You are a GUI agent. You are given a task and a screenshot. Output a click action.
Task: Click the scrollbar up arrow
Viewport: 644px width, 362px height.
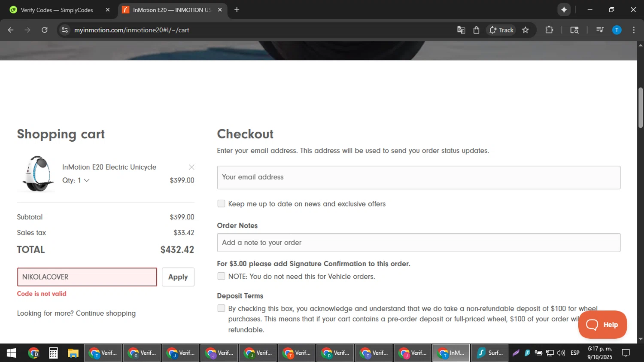(x=641, y=45)
